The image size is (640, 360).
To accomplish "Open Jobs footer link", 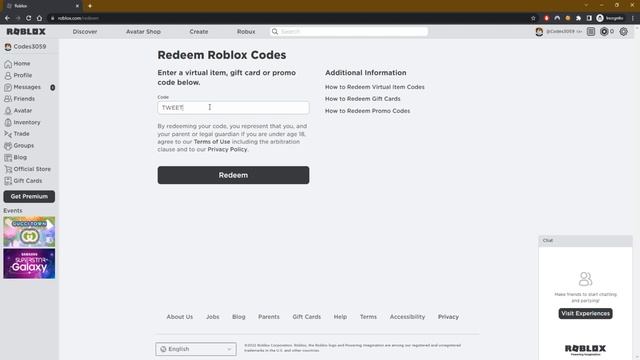I will [x=213, y=317].
